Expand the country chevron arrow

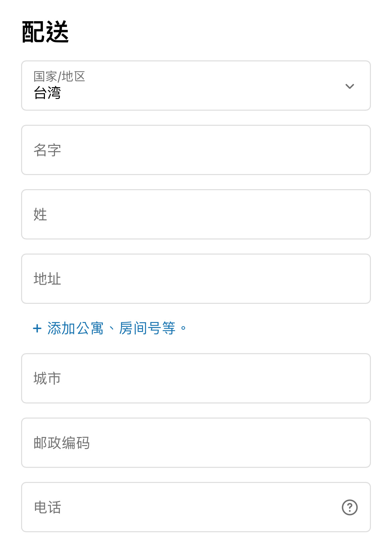[x=349, y=86]
